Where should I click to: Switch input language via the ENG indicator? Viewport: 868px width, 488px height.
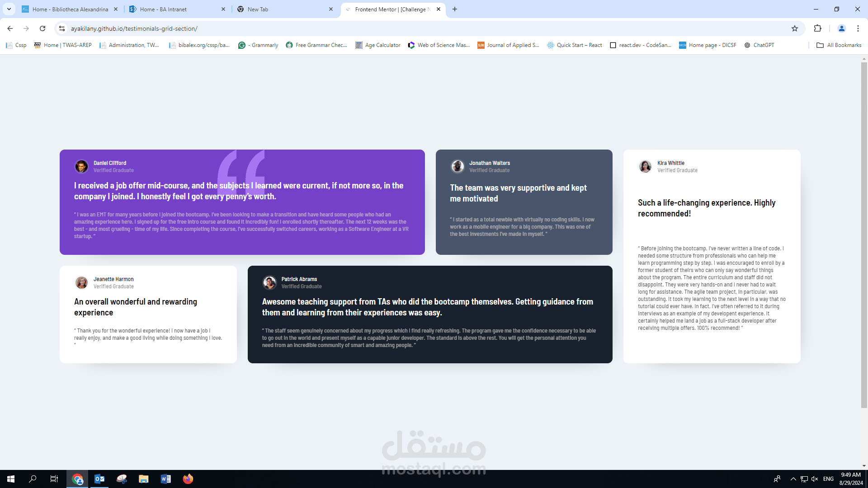828,479
